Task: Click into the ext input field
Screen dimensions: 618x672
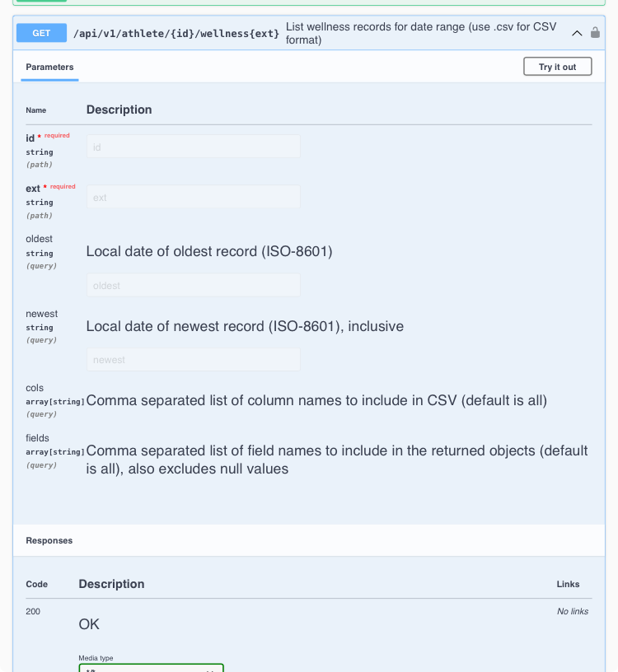Action: pyautogui.click(x=193, y=198)
